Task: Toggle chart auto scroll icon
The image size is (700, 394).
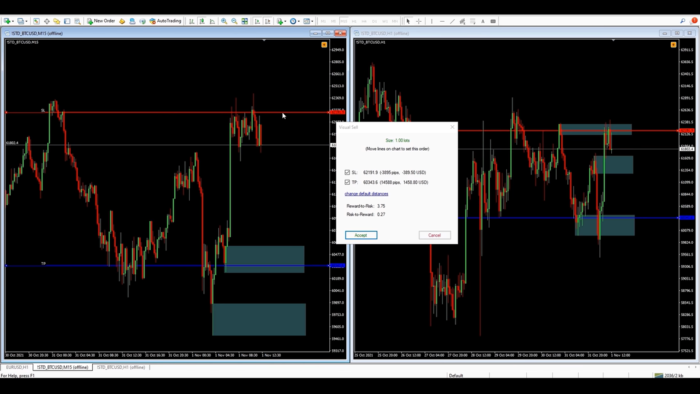Action: click(x=257, y=21)
